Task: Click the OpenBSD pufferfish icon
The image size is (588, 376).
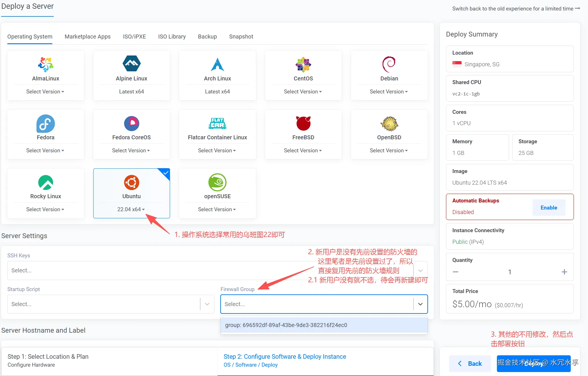Action: coord(389,123)
